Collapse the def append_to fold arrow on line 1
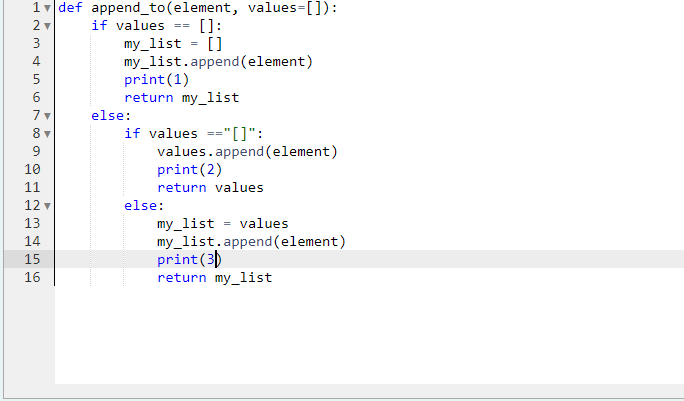The width and height of the screenshot is (684, 401). (x=48, y=8)
